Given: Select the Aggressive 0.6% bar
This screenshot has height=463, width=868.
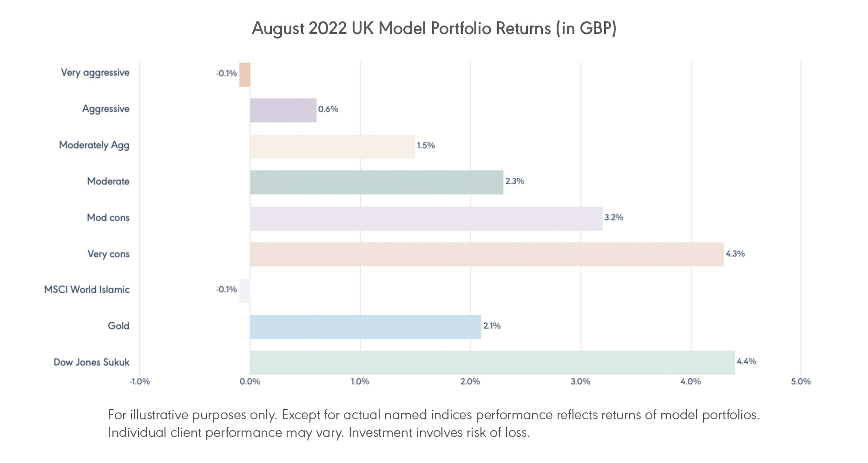Looking at the screenshot, I should click(x=283, y=111).
